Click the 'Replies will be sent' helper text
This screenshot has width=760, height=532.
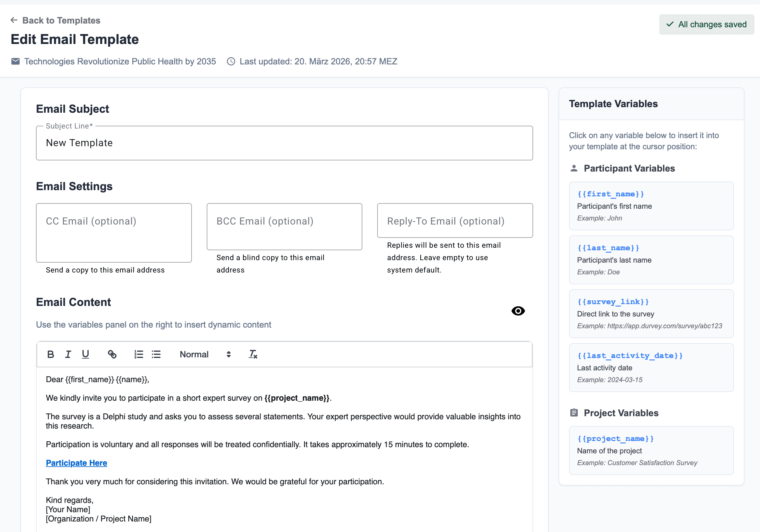tap(444, 258)
